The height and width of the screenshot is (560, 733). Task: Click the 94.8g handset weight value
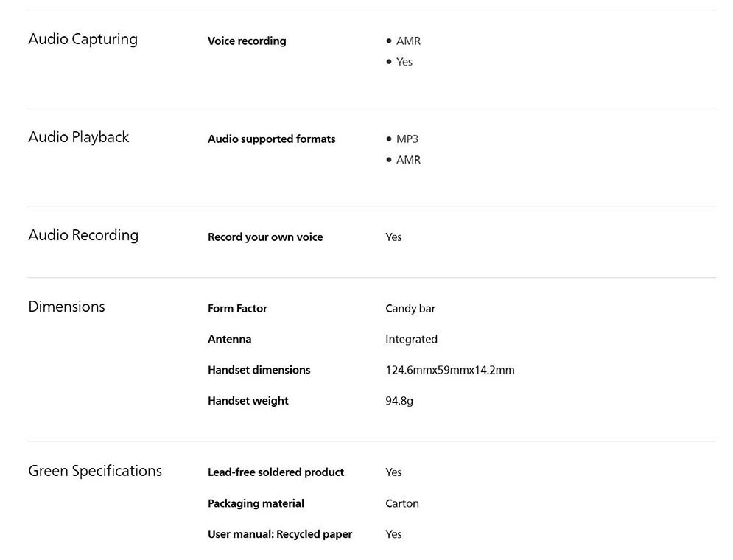coord(399,401)
